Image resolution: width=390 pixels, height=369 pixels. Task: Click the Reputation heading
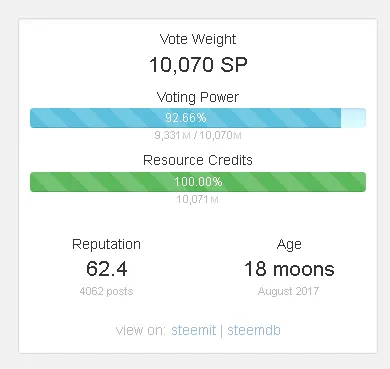[x=106, y=244]
